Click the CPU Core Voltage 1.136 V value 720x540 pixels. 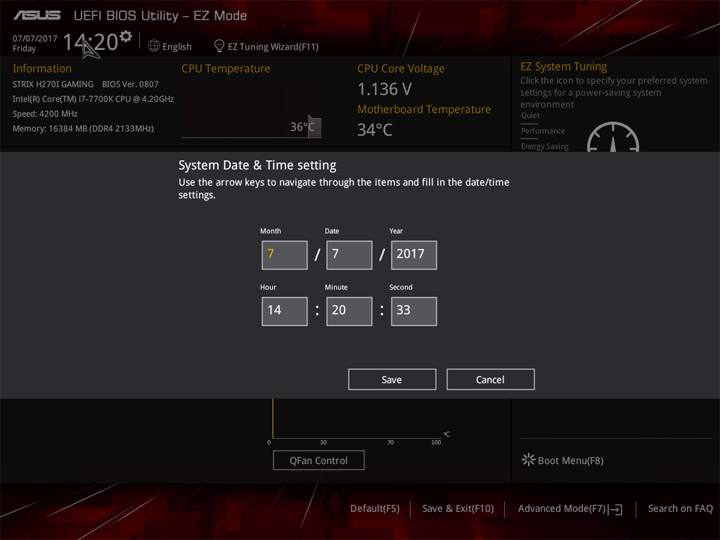(385, 89)
